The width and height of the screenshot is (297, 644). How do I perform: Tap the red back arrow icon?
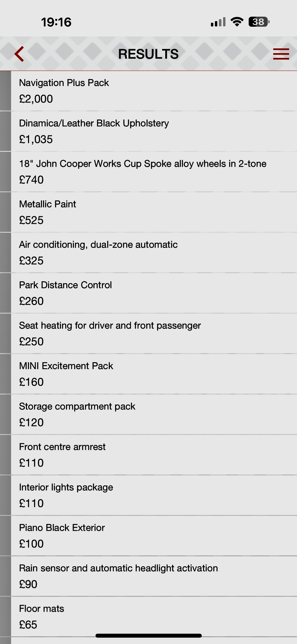pyautogui.click(x=19, y=54)
